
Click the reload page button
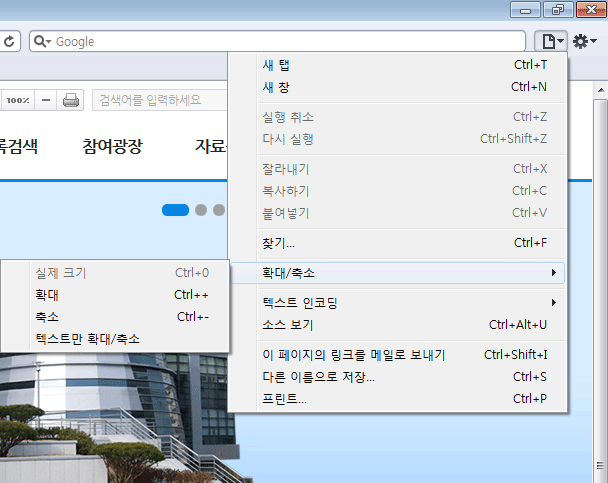coord(9,41)
